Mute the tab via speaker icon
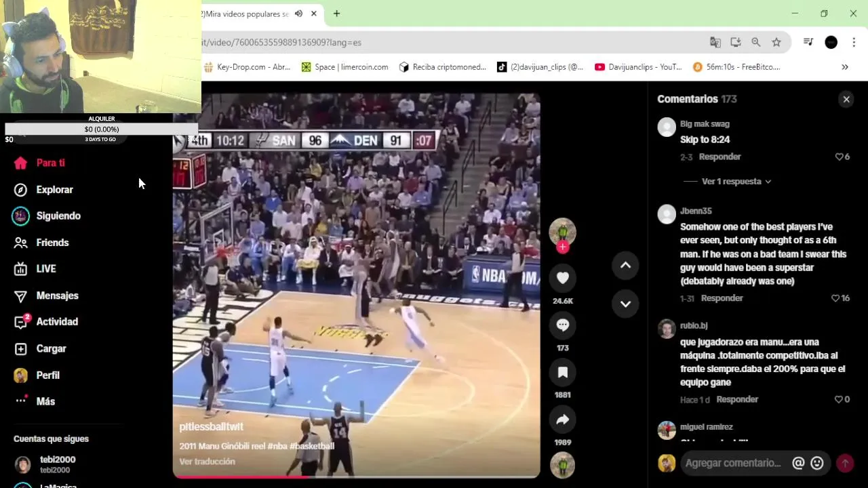The image size is (868, 488). (x=298, y=14)
